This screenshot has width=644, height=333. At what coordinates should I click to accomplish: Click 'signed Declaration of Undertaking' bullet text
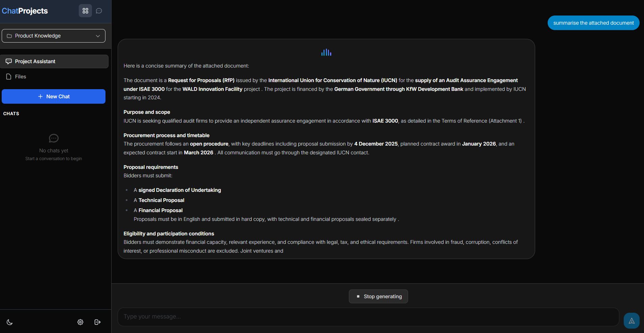(180, 190)
